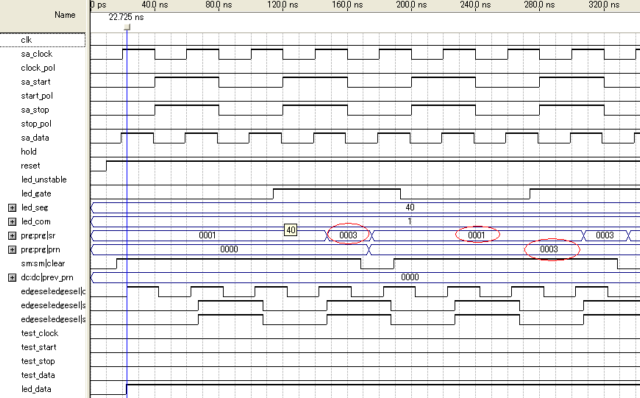Image resolution: width=640 pixels, height=398 pixels.
Task: Expand the dc:dc|prev_prn bus signal
Action: 12,278
